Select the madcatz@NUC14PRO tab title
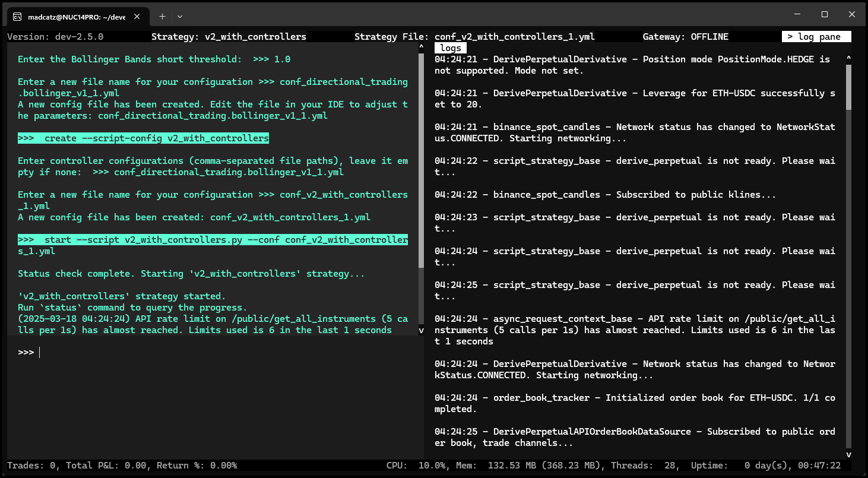868x478 pixels. (76, 17)
